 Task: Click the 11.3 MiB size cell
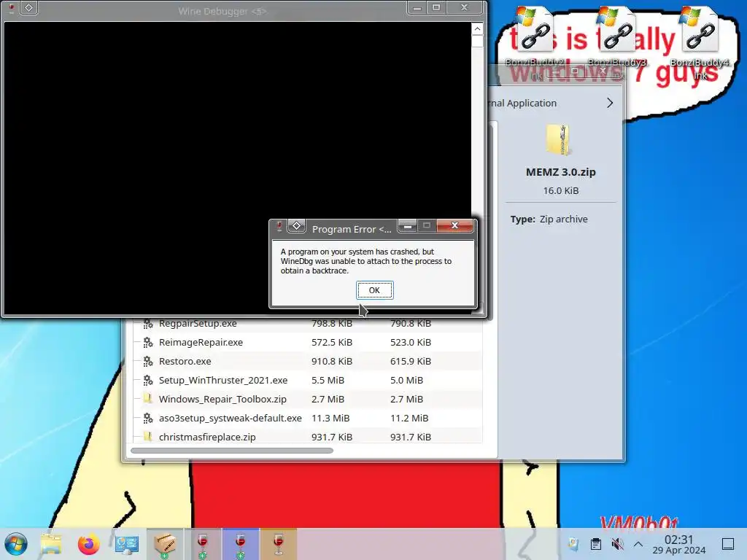(330, 418)
